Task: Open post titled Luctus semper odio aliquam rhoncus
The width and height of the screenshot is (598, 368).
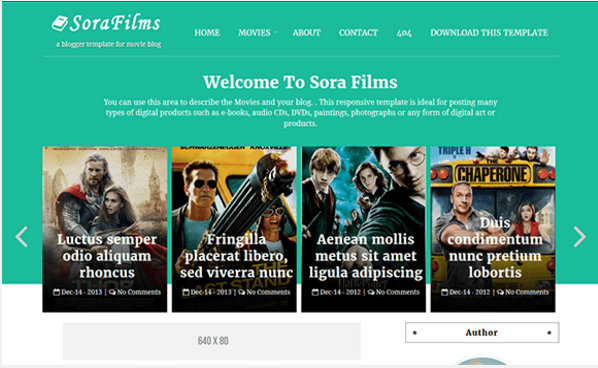Action: click(107, 256)
